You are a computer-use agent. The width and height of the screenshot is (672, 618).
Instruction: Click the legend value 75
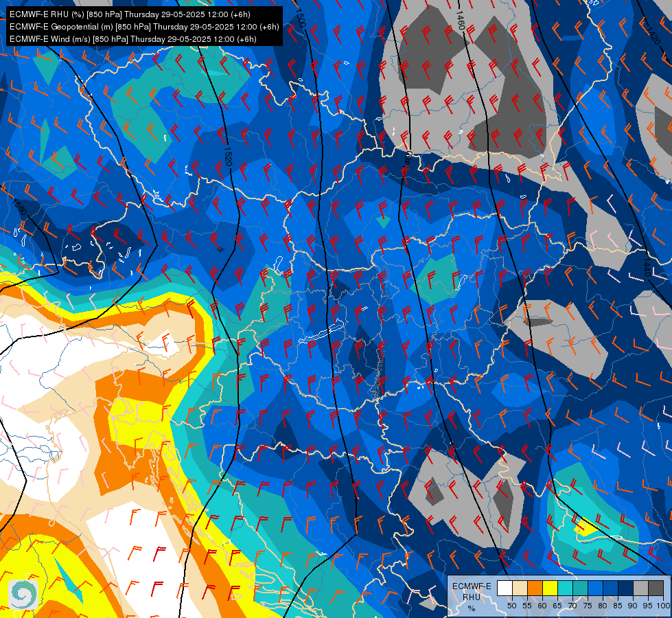click(587, 606)
